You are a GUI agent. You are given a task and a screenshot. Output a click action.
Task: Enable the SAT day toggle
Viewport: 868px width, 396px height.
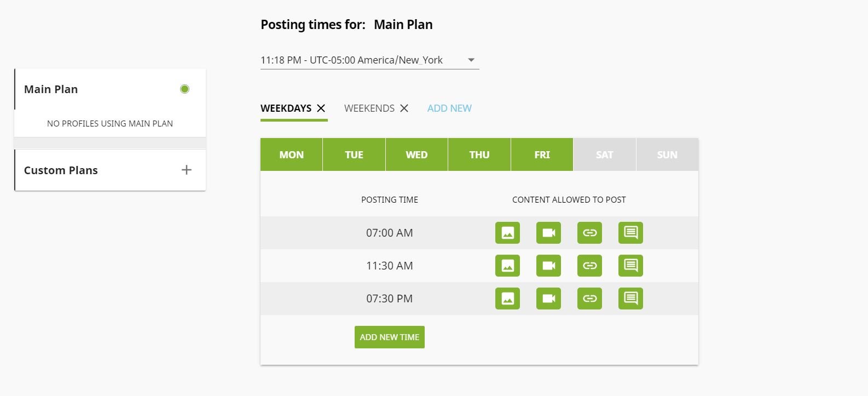coord(605,154)
